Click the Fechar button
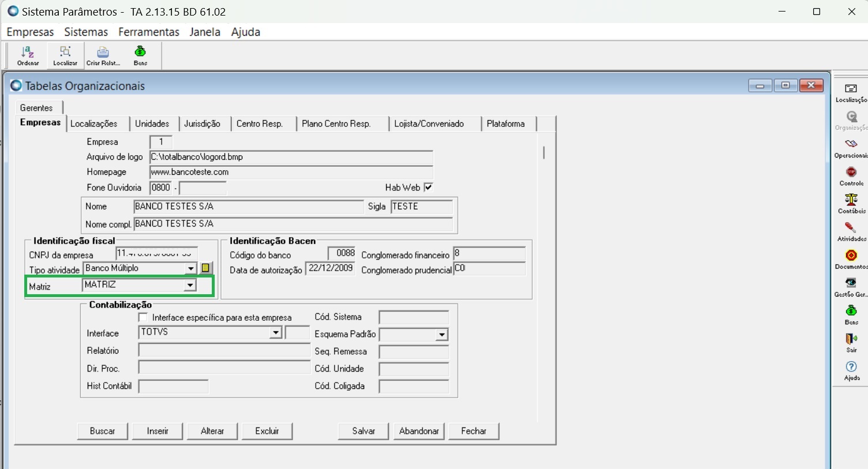The width and height of the screenshot is (868, 469). coord(474,431)
